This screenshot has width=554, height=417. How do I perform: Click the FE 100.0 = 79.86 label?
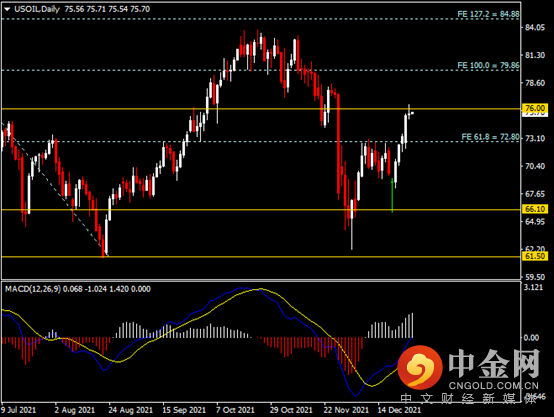pyautogui.click(x=488, y=65)
